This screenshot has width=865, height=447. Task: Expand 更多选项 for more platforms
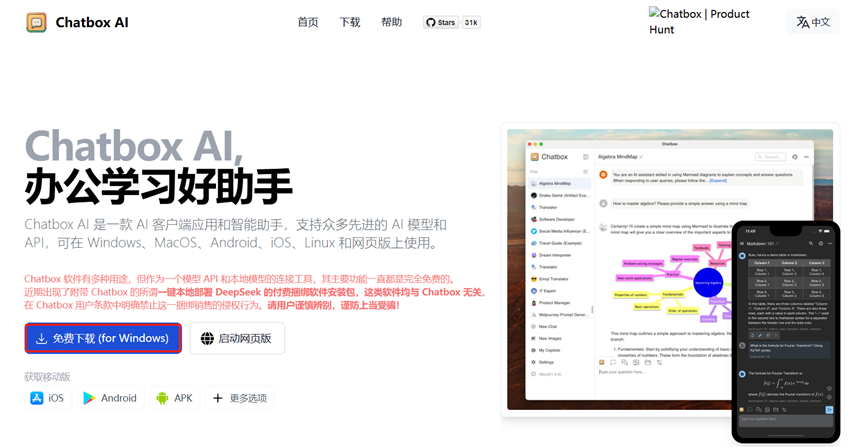pos(240,398)
